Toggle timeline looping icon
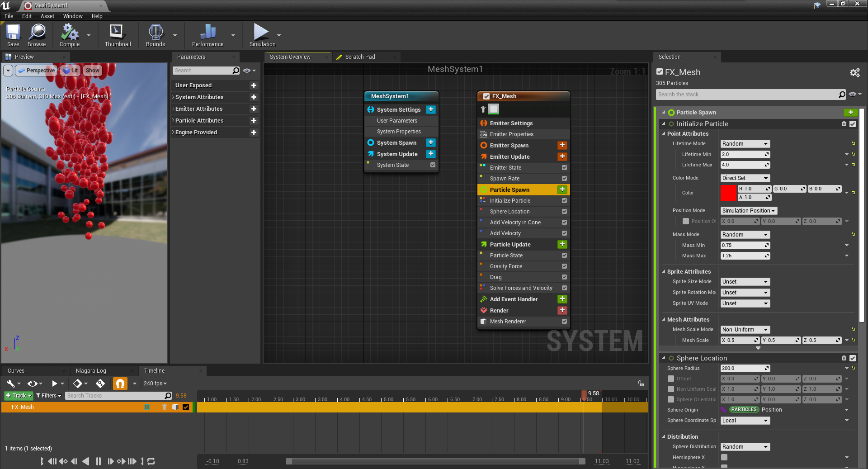This screenshot has width=868, height=469. tap(151, 461)
